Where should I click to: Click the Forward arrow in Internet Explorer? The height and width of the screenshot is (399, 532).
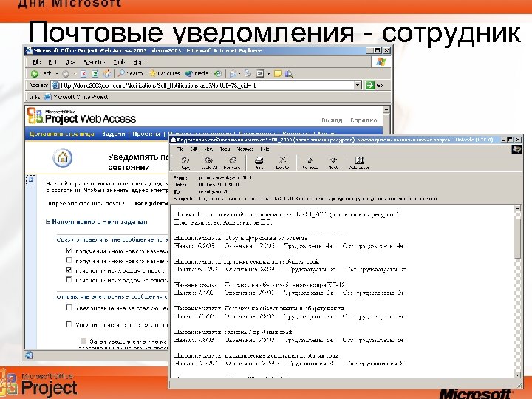coord(66,74)
